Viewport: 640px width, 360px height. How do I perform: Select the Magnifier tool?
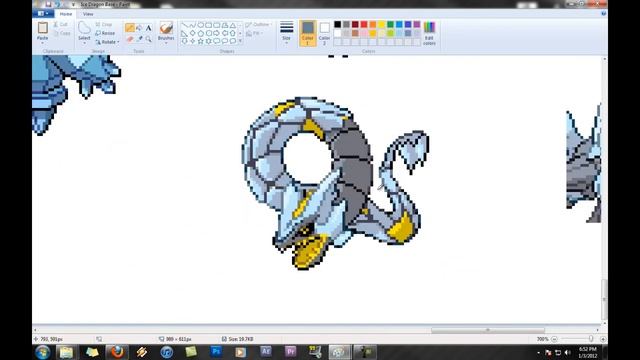pyautogui.click(x=149, y=39)
